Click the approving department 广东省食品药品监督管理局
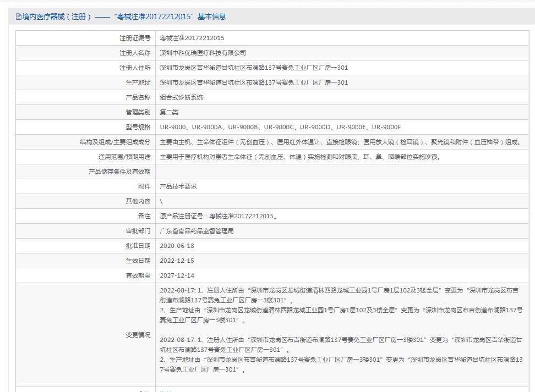The image size is (535, 392). pyautogui.click(x=196, y=231)
